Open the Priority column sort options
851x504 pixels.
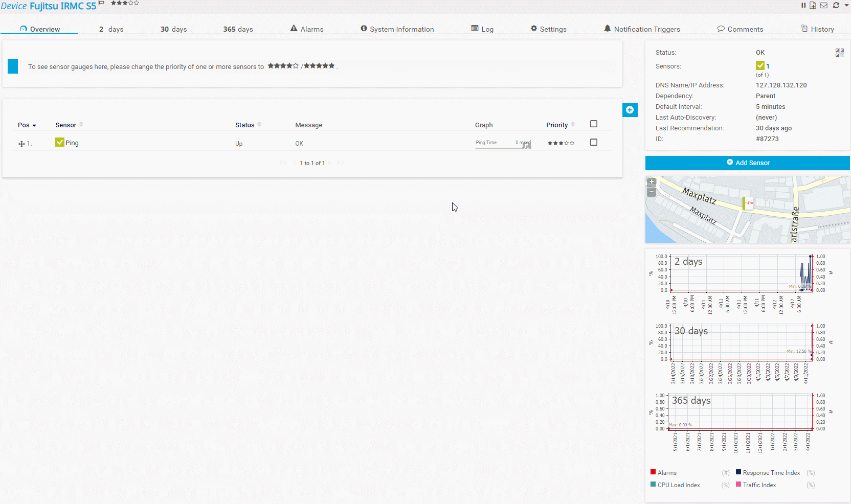573,124
